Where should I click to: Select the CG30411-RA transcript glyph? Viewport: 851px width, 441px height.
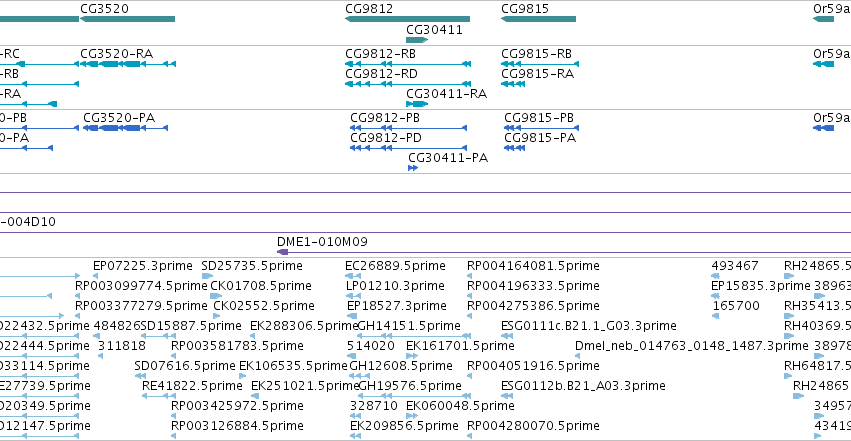[x=417, y=104]
